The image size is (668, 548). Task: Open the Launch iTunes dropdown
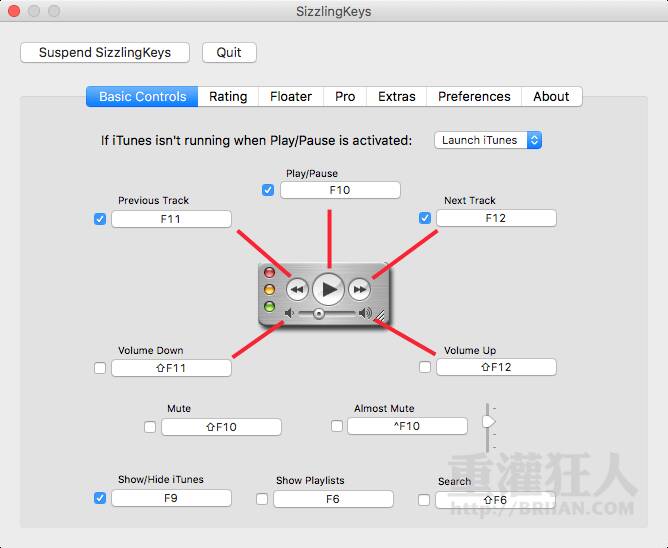[x=488, y=140]
